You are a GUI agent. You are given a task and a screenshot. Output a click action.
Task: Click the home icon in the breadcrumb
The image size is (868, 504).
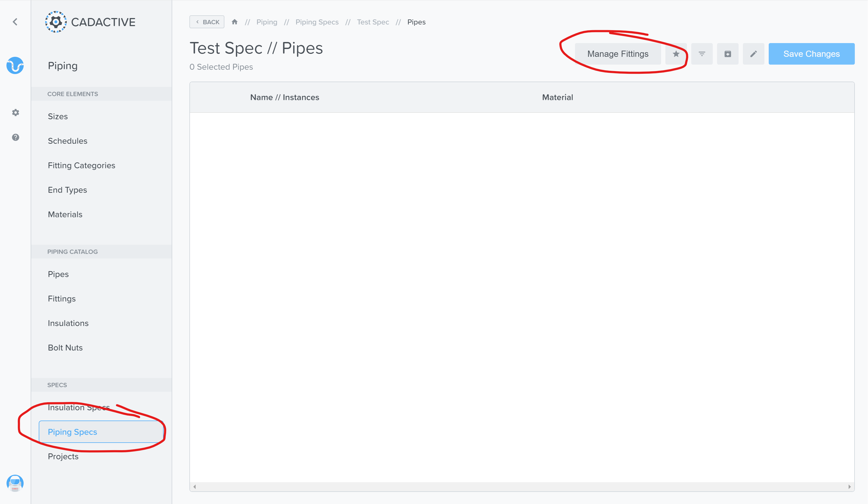[x=235, y=22]
